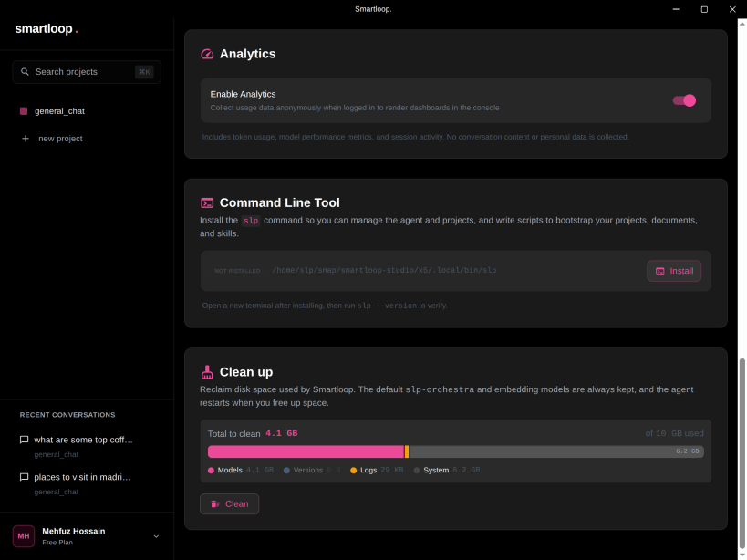Click chat icon beside 'what are some top coff…'
Image resolution: width=747 pixels, height=560 pixels.
tap(24, 440)
